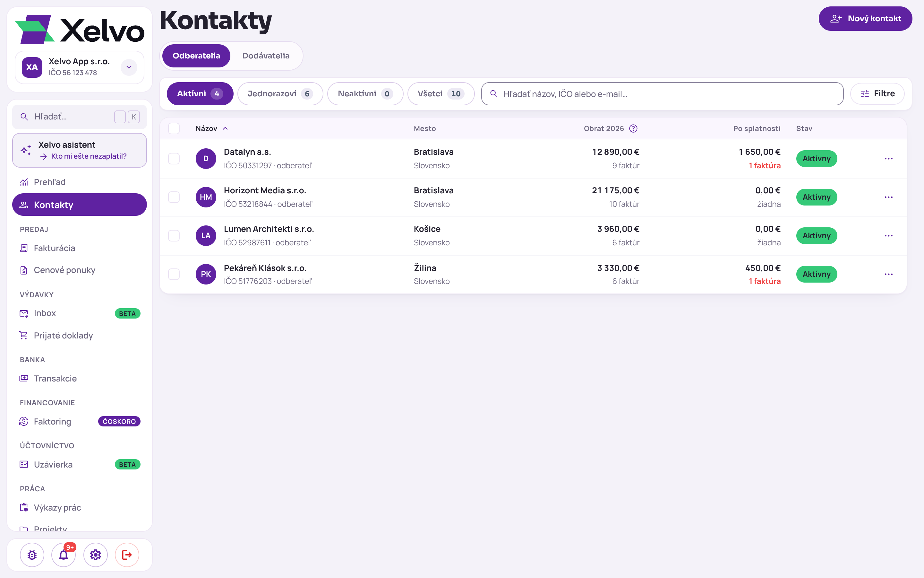The width and height of the screenshot is (924, 578).
Task: Click the sidebar Hľadať search box
Action: [80, 117]
